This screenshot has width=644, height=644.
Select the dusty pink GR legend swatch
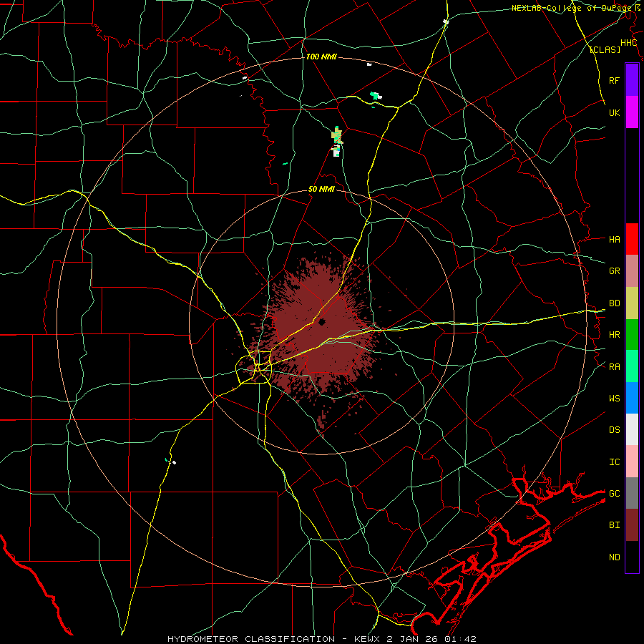(x=632, y=271)
